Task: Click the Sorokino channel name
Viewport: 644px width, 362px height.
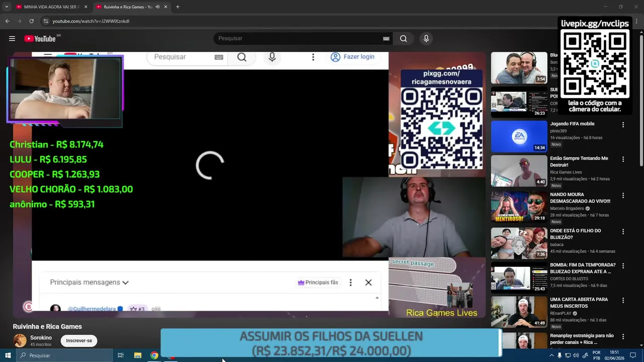Action: click(x=41, y=338)
